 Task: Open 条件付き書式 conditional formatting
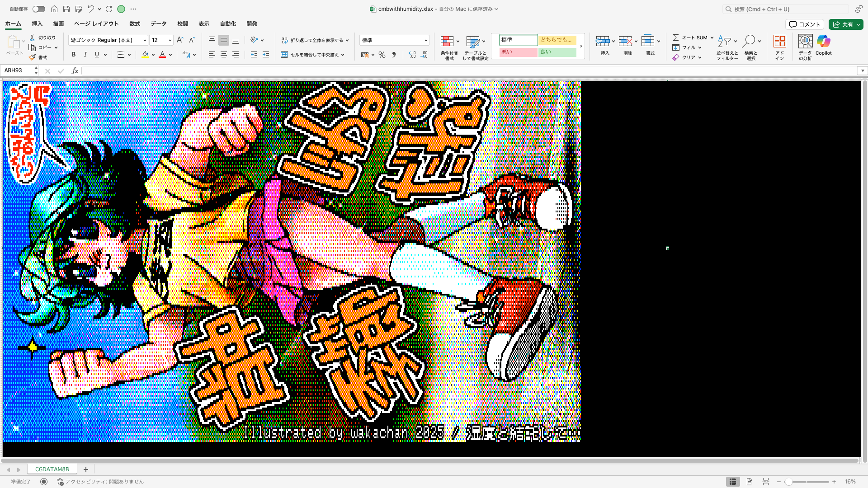point(449,47)
